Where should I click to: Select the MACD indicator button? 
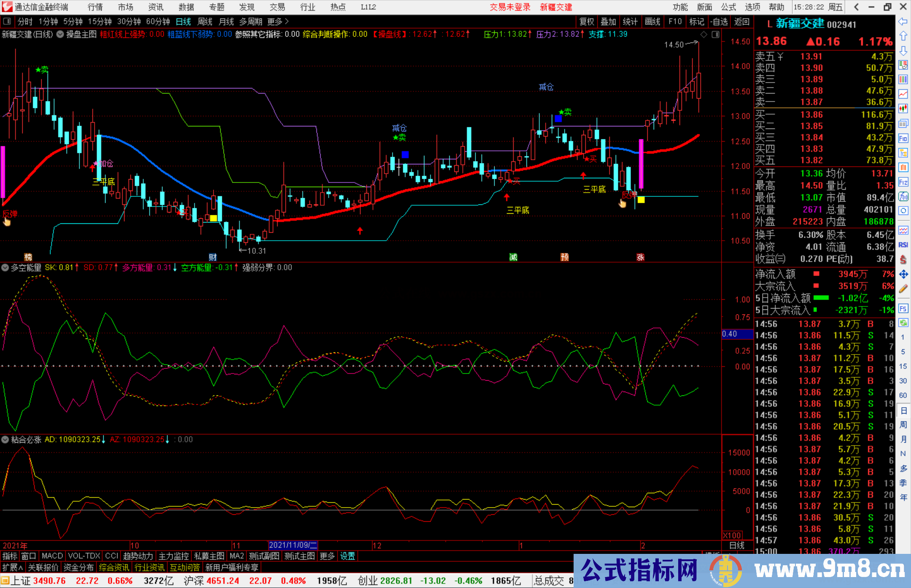pyautogui.click(x=52, y=556)
